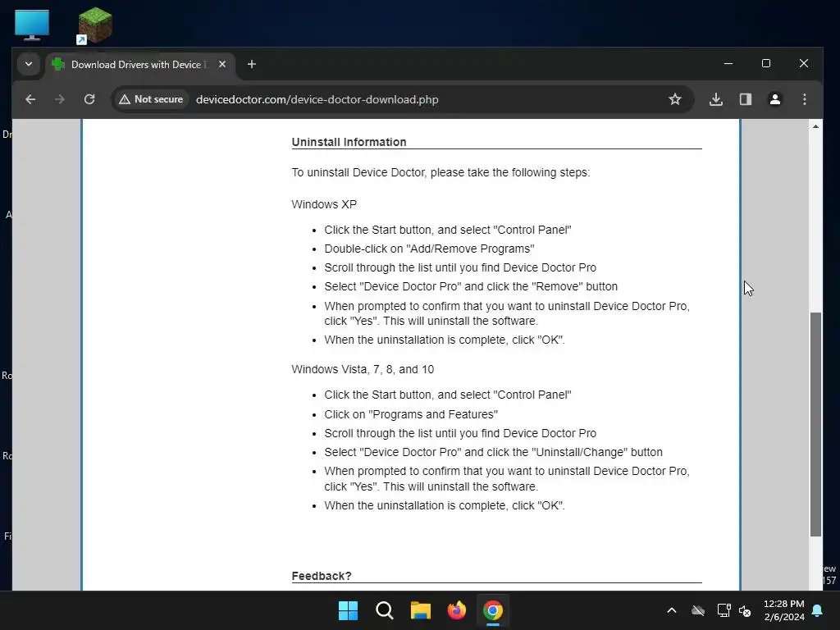Click the forward navigation arrow
Viewport: 840px width, 630px height.
click(59, 99)
